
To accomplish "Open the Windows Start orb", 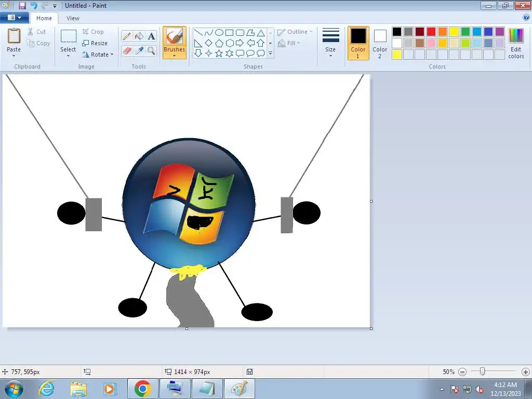I will 14,389.
